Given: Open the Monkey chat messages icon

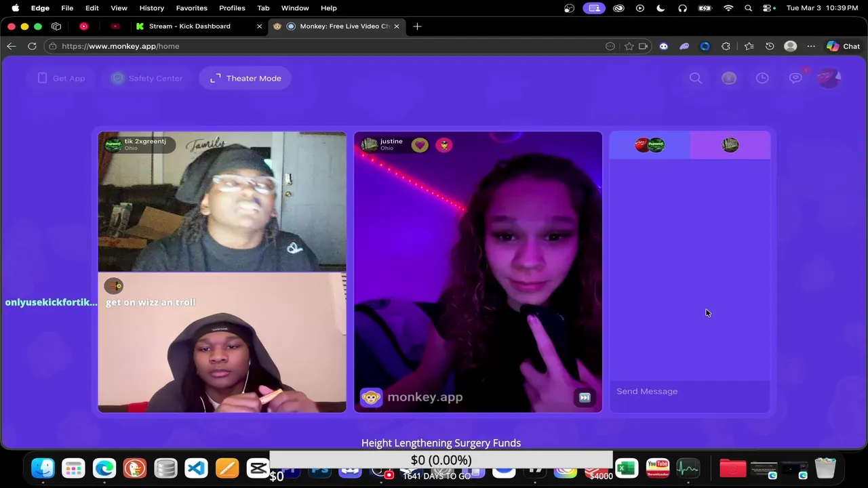Looking at the screenshot, I should coord(795,78).
